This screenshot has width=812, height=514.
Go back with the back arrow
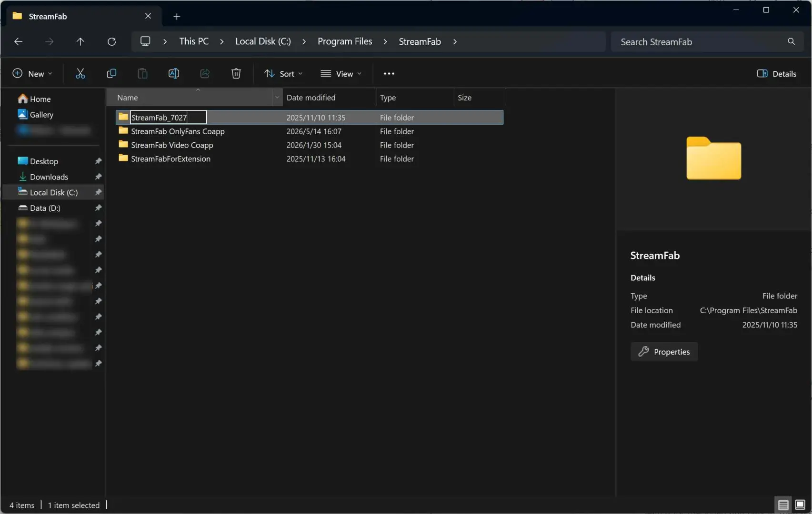pos(18,41)
